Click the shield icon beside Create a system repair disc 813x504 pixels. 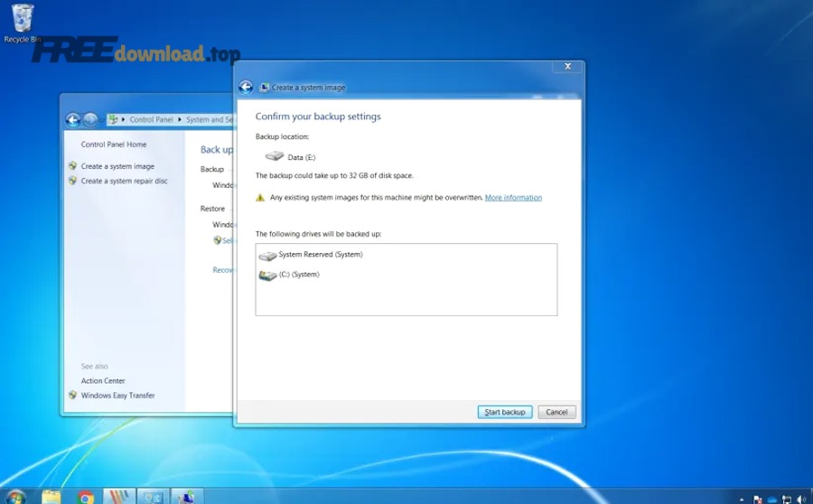tap(72, 181)
